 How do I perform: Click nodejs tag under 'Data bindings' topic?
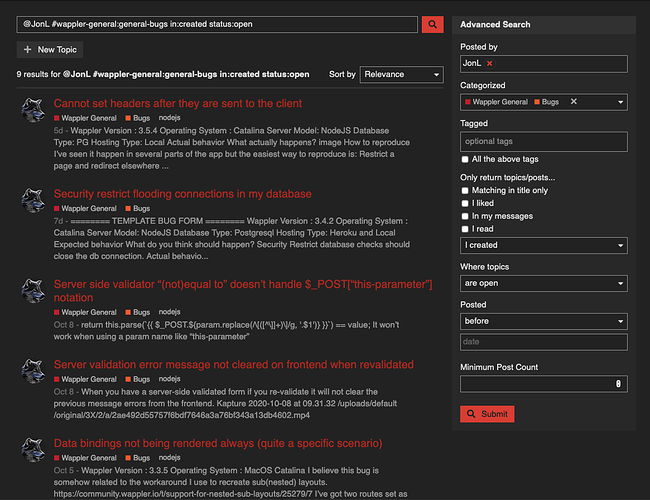coord(170,458)
